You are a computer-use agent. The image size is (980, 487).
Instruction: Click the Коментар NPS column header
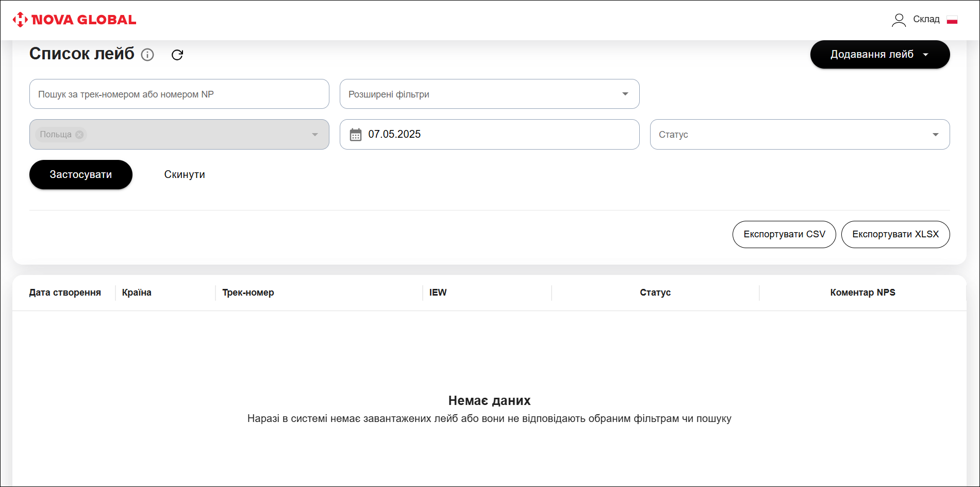862,293
